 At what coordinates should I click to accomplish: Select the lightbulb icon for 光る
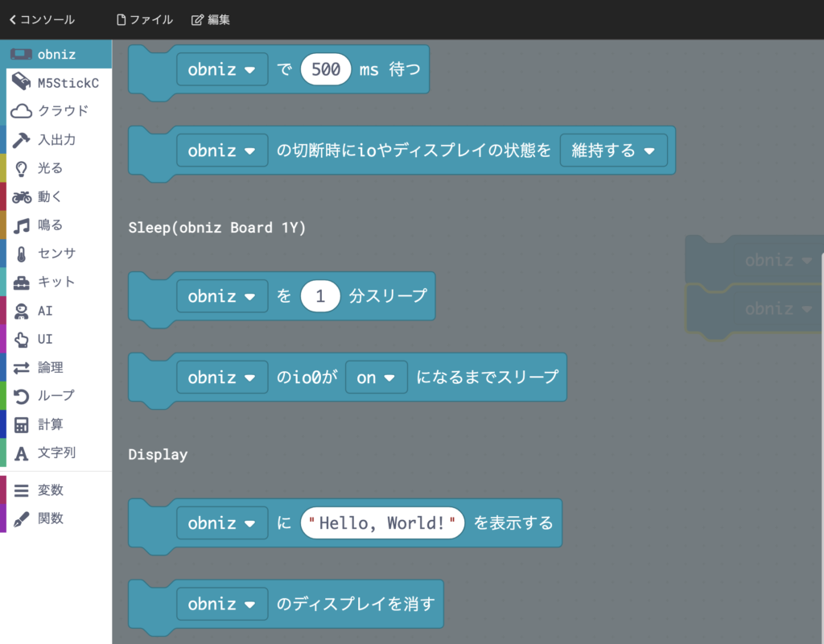[x=21, y=169]
